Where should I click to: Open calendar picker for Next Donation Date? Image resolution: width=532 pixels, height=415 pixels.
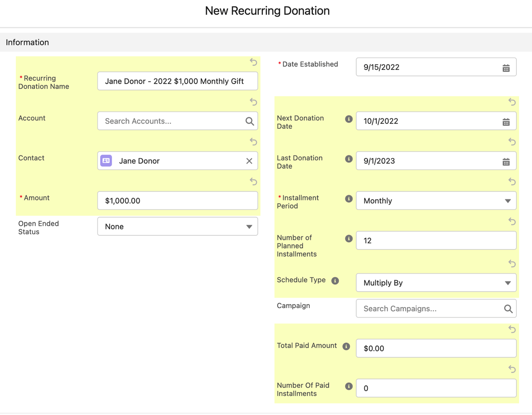[506, 122]
